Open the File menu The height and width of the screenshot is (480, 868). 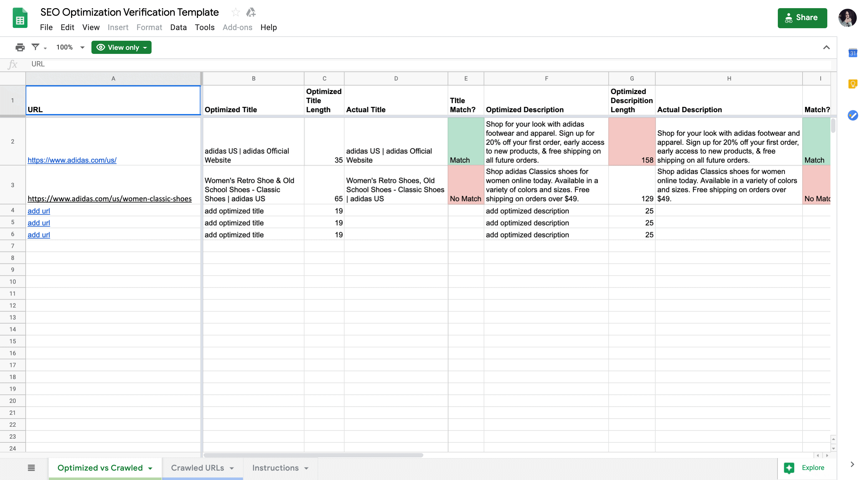pos(46,27)
